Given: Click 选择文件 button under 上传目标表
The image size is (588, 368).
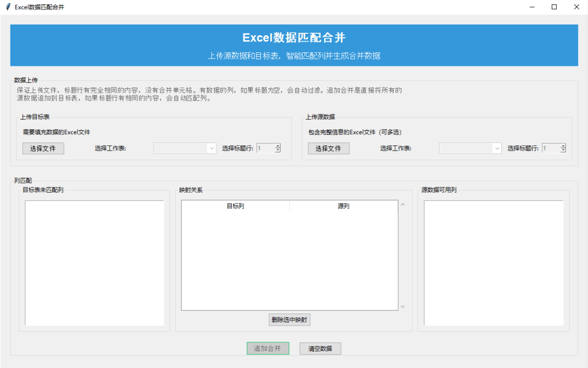Looking at the screenshot, I should 43,148.
